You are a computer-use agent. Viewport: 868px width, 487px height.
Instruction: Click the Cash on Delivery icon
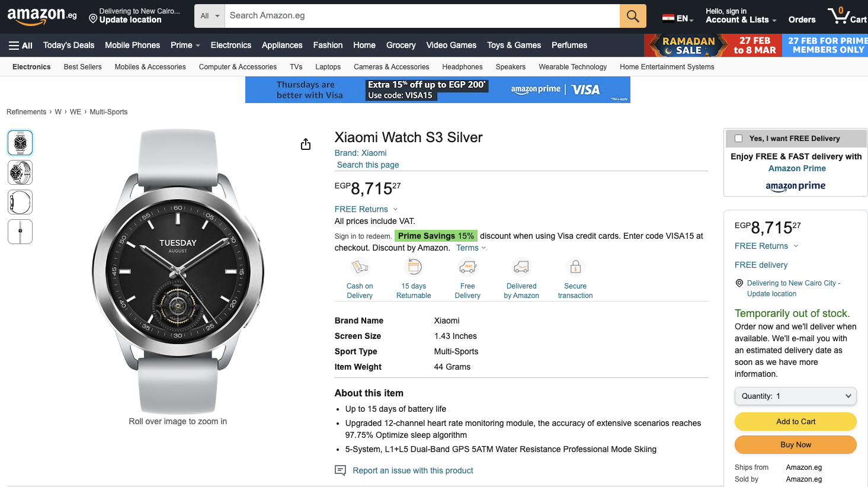pos(360,267)
